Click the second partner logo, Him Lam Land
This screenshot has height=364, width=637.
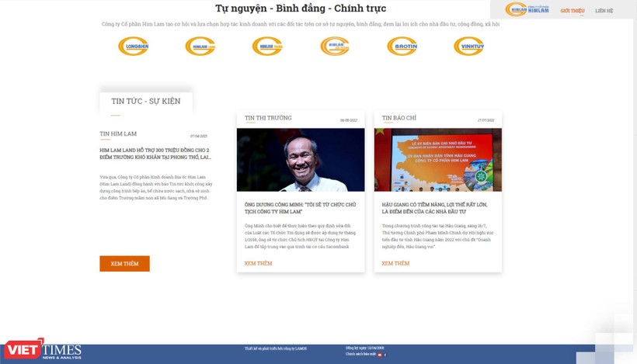click(200, 47)
